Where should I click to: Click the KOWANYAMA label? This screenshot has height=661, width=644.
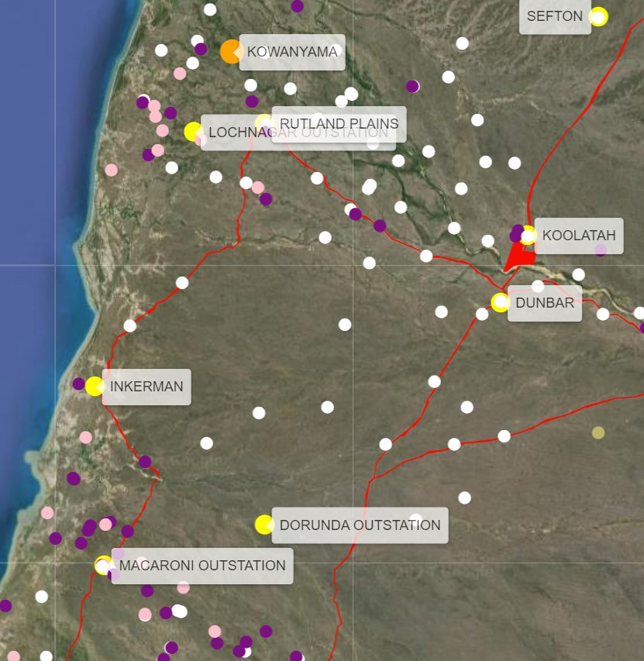(x=292, y=52)
